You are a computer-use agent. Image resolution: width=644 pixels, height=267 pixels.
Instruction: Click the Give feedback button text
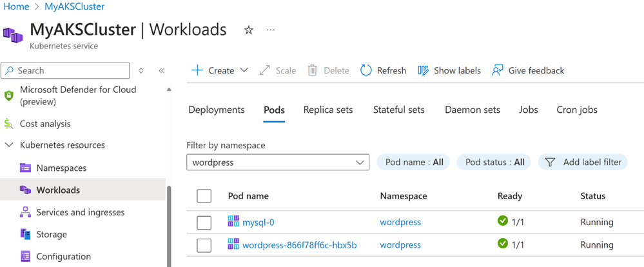click(x=536, y=71)
